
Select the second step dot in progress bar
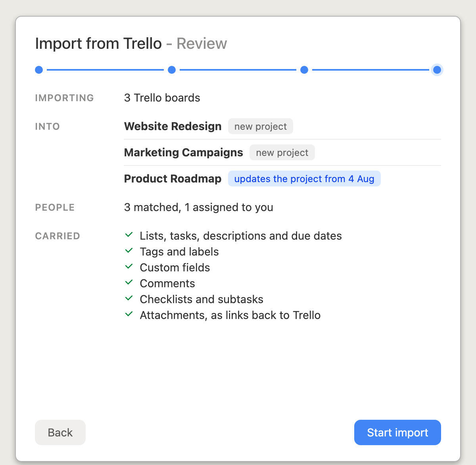tap(172, 70)
